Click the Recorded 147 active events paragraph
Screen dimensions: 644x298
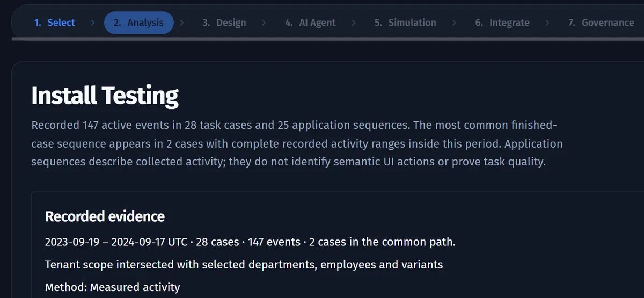click(x=297, y=143)
